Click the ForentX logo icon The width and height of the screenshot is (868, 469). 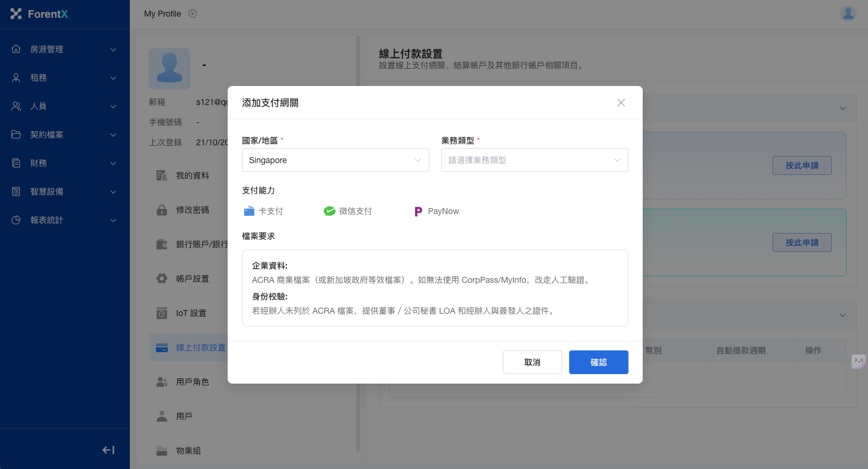tap(16, 14)
